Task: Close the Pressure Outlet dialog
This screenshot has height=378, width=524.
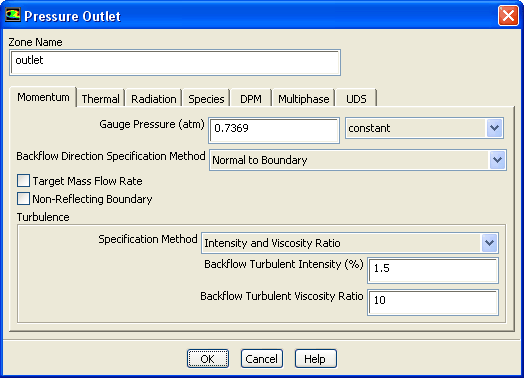Action: (508, 15)
